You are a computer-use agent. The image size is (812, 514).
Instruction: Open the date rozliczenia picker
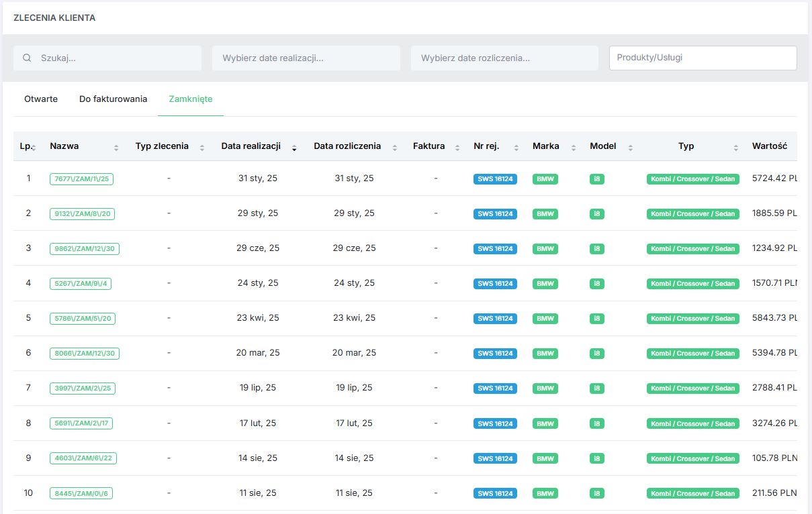tap(504, 58)
